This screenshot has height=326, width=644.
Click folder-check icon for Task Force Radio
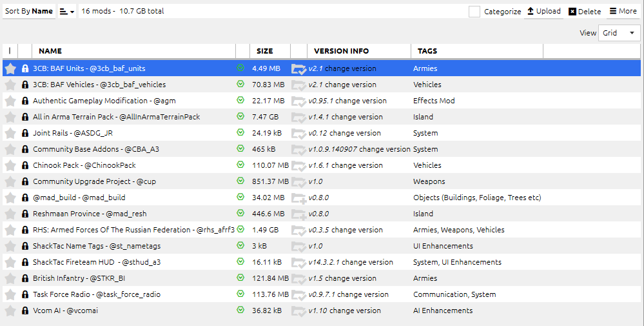click(x=298, y=295)
